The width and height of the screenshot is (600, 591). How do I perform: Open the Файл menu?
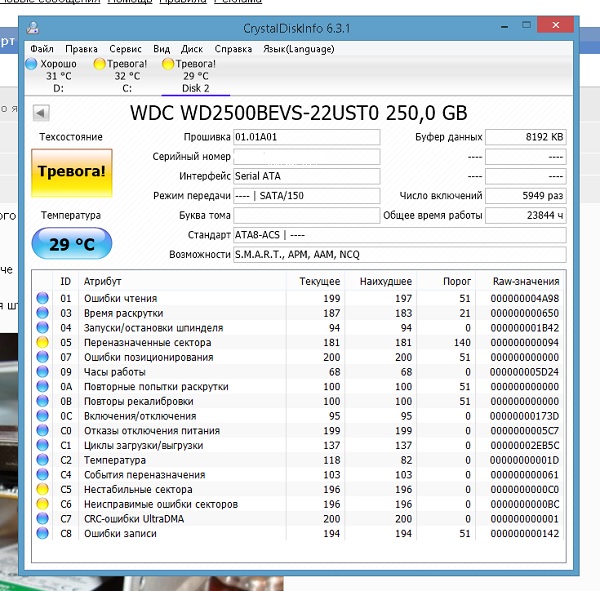click(x=42, y=49)
